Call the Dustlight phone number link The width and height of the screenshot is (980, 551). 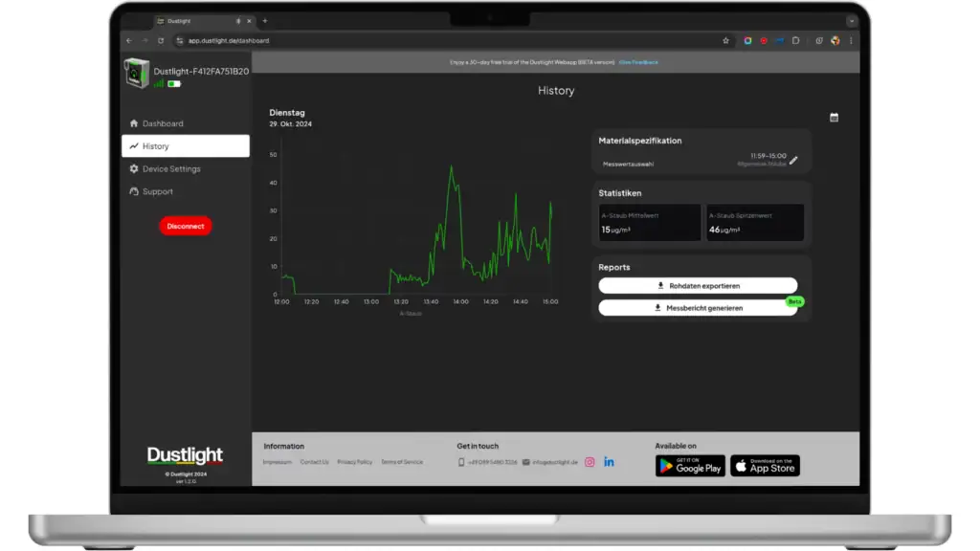coord(488,462)
